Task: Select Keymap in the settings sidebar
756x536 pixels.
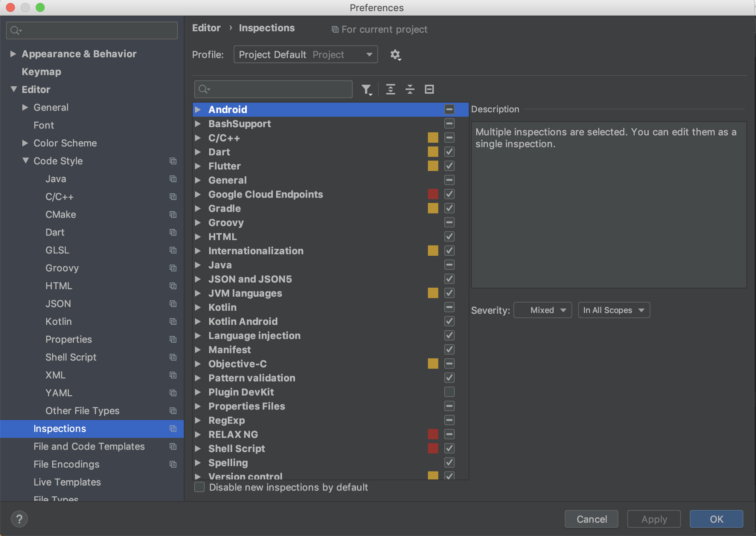Action: pyautogui.click(x=41, y=71)
